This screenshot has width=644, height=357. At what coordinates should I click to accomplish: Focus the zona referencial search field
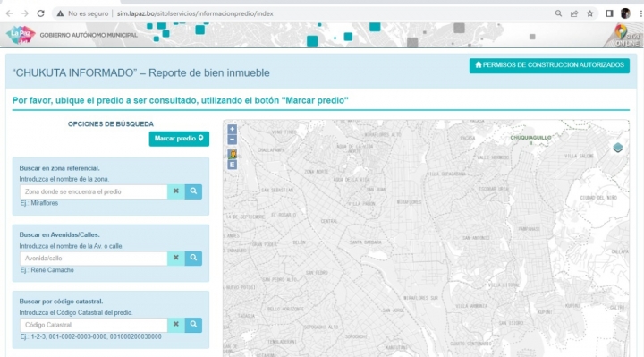pos(94,191)
